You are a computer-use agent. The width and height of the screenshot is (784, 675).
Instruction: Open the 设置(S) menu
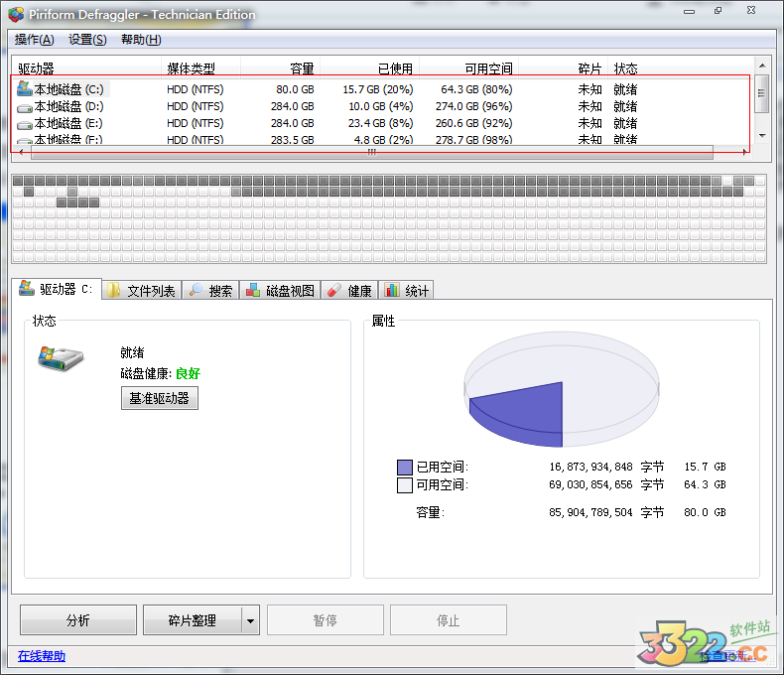87,40
